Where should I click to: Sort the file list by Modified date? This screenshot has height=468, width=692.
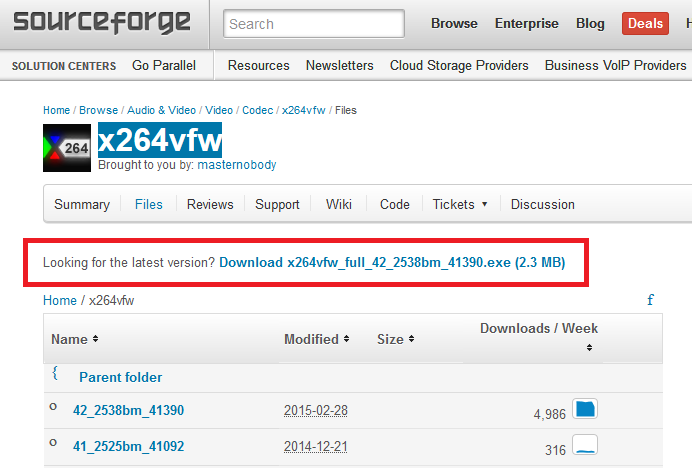pyautogui.click(x=316, y=339)
